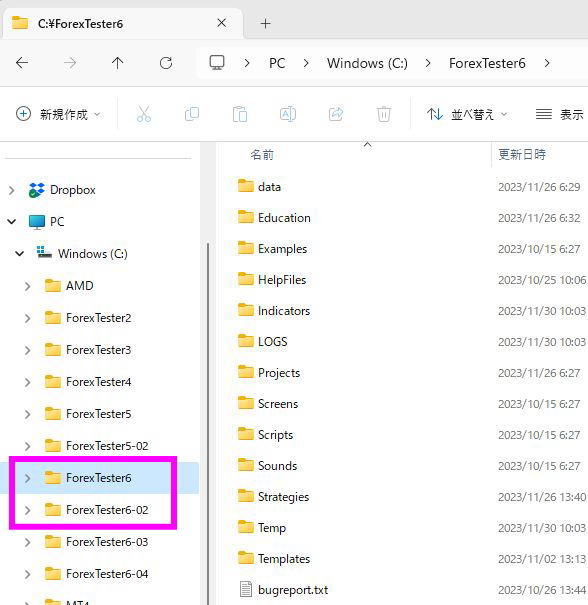The height and width of the screenshot is (605, 588).
Task: Click the Share icon in toolbar
Action: 336,114
